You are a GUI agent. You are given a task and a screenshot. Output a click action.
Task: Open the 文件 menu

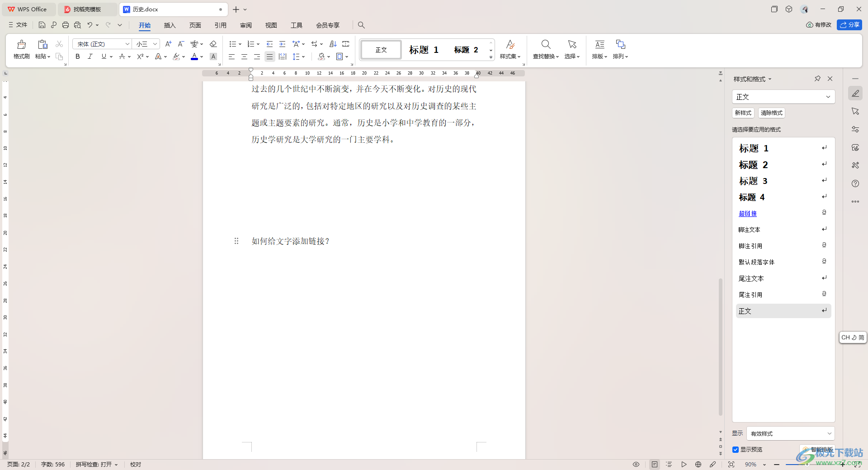(x=18, y=25)
